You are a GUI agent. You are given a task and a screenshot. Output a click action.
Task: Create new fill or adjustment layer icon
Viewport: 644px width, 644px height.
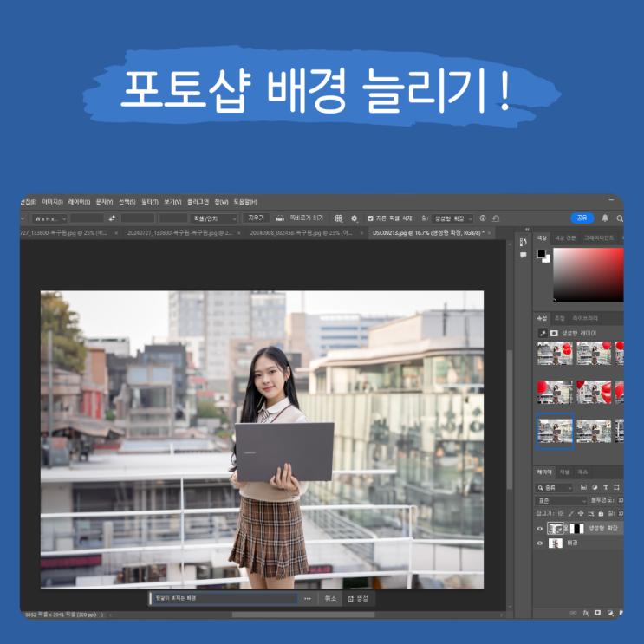click(x=610, y=613)
